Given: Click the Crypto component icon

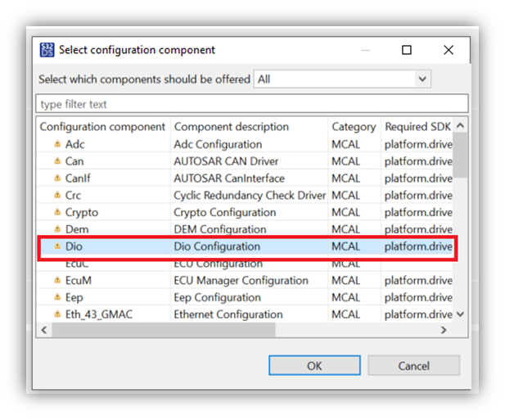Looking at the screenshot, I should click(57, 213).
